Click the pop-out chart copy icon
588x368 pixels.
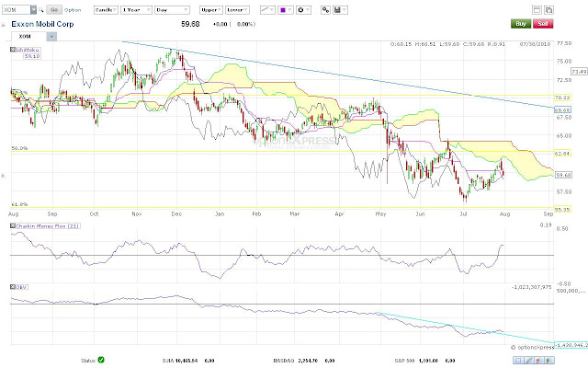pyautogui.click(x=549, y=10)
